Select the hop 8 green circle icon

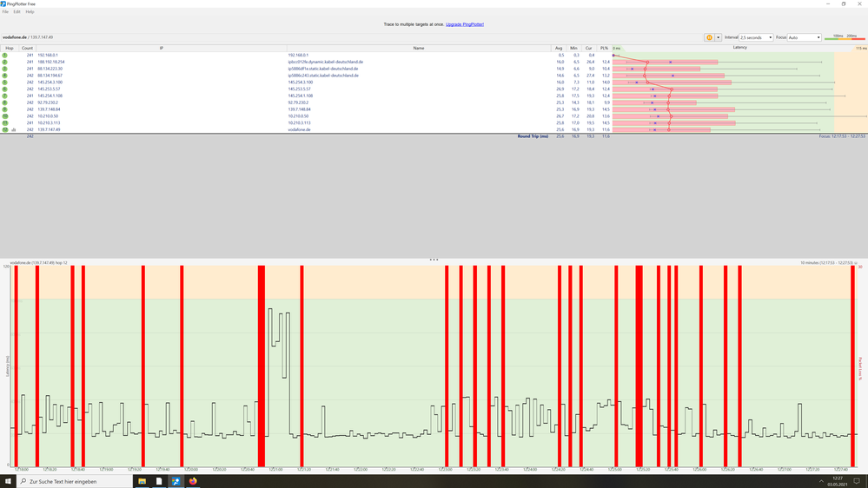coord(5,102)
